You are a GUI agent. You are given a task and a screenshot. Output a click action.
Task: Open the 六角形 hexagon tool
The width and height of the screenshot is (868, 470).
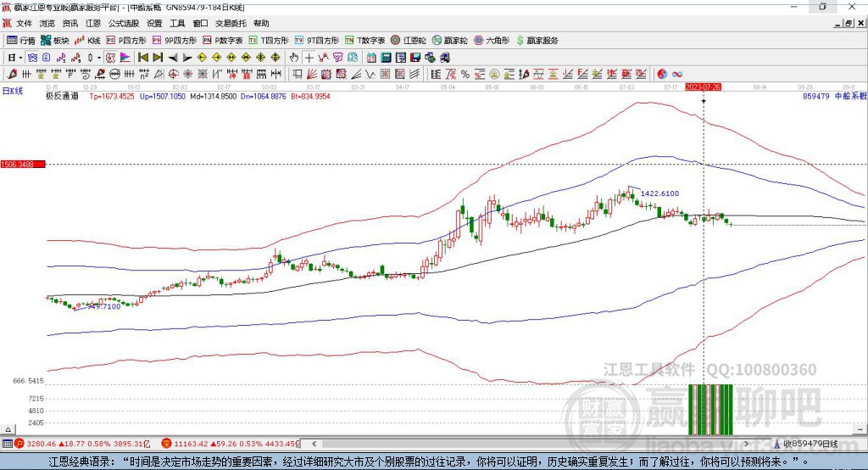[492, 41]
